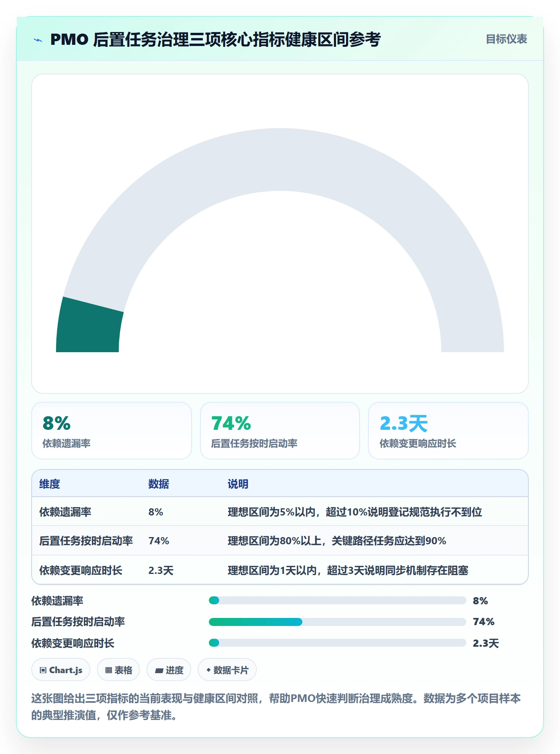Select the 依赖遗漏率 table row name

(65, 512)
